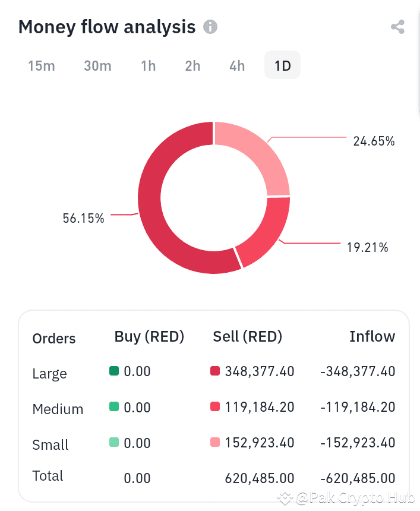Screen dimensions: 420x511
Task: Switch to the 30m timeframe tab
Action: pyautogui.click(x=97, y=66)
